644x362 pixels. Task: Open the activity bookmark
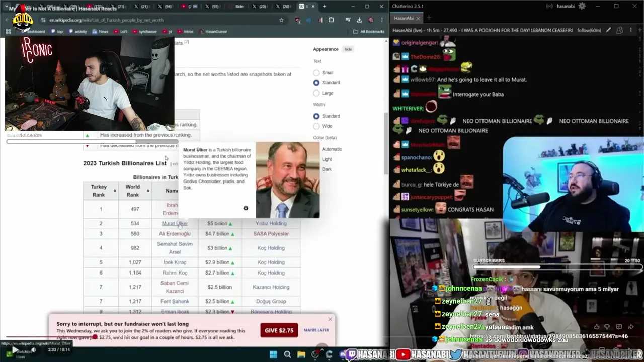77,31
